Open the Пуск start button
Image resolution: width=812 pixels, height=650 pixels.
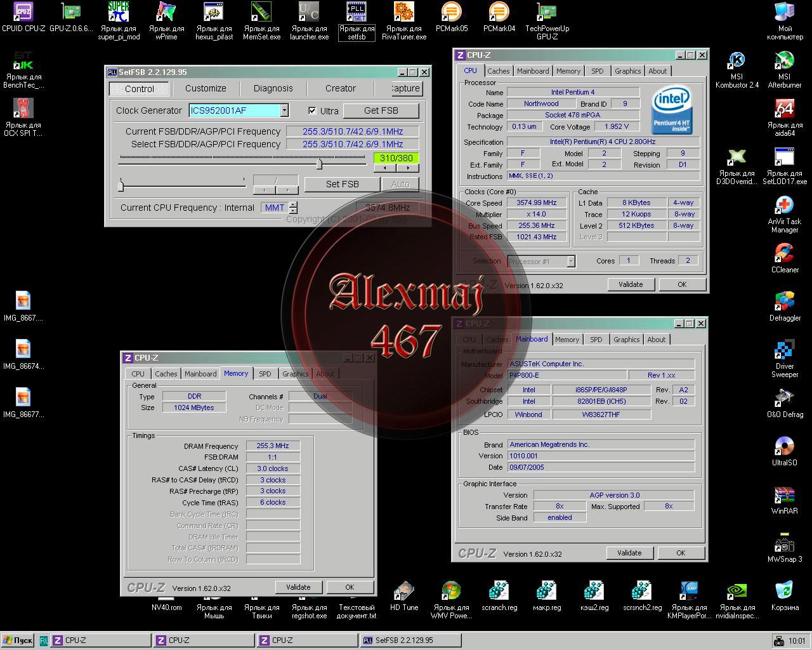coord(17,640)
